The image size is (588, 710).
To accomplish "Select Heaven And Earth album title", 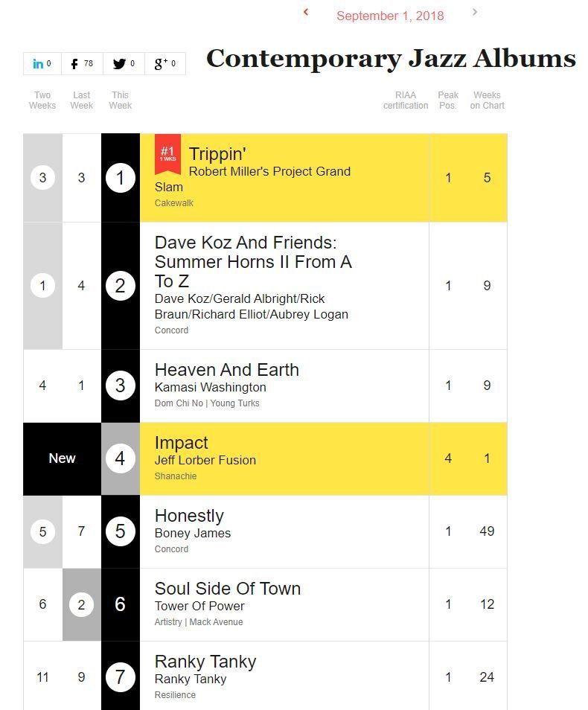I will [227, 370].
